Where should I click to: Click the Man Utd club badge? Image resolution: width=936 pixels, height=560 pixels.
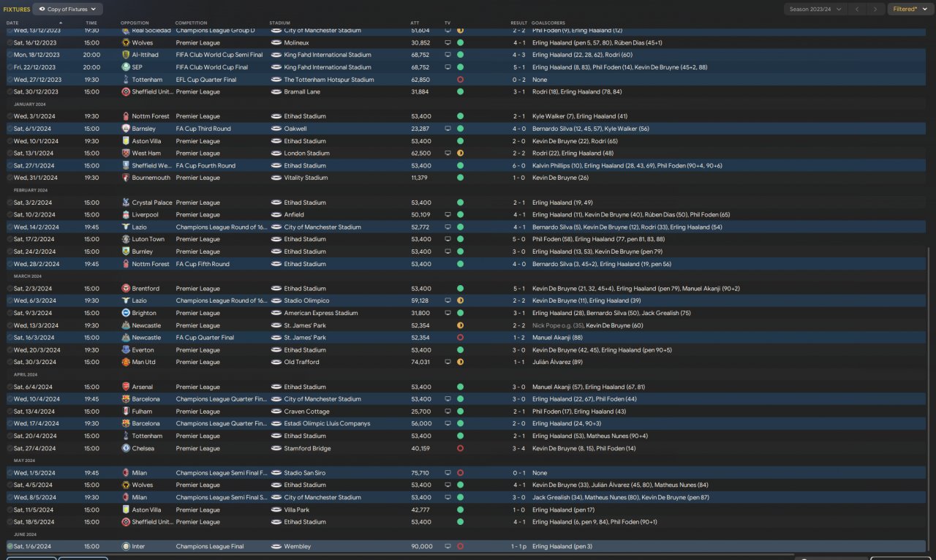pyautogui.click(x=126, y=362)
